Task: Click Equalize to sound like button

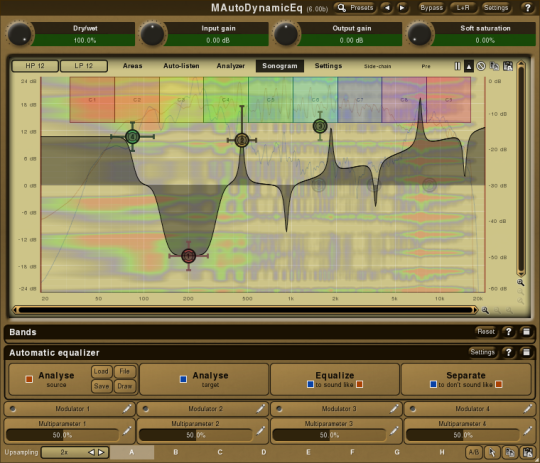Action: pyautogui.click(x=335, y=379)
